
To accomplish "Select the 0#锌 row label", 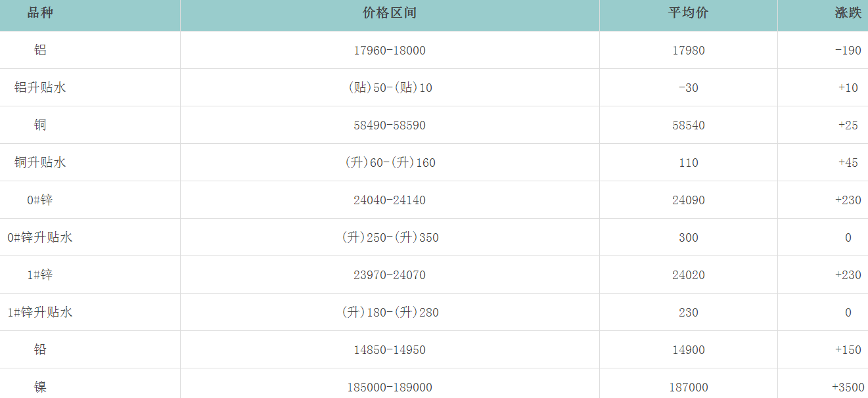I will (40, 200).
